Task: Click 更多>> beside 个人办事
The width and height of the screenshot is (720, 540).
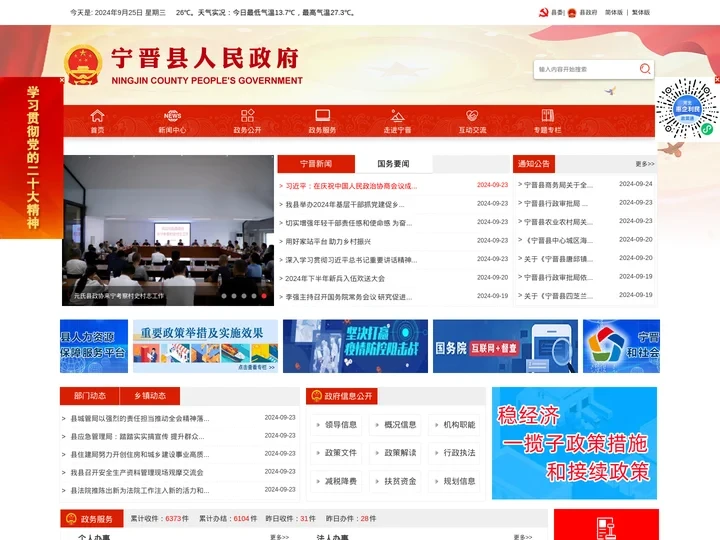Action: point(279,537)
